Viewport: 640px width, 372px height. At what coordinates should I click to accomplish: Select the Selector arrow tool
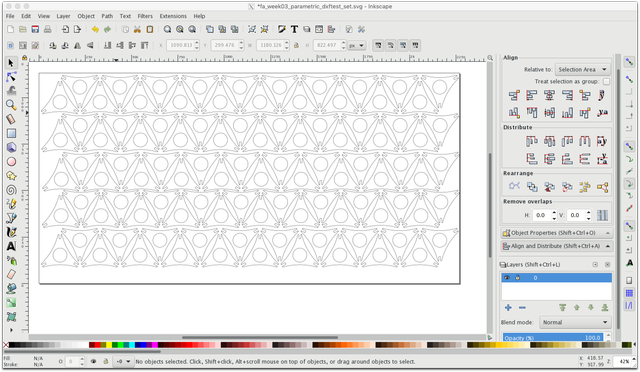(11, 63)
